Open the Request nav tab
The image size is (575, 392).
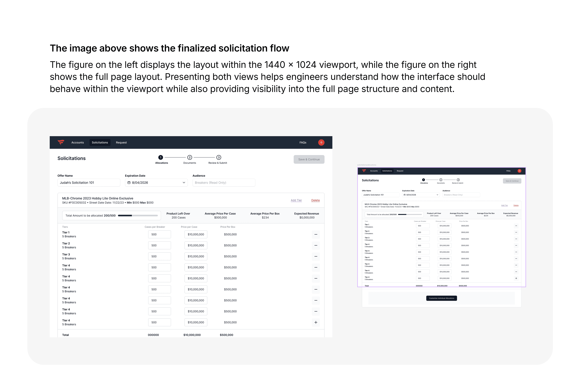coord(121,142)
